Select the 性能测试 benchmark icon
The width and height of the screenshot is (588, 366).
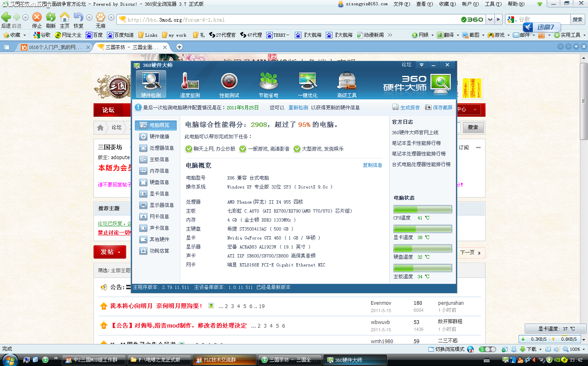(x=229, y=84)
